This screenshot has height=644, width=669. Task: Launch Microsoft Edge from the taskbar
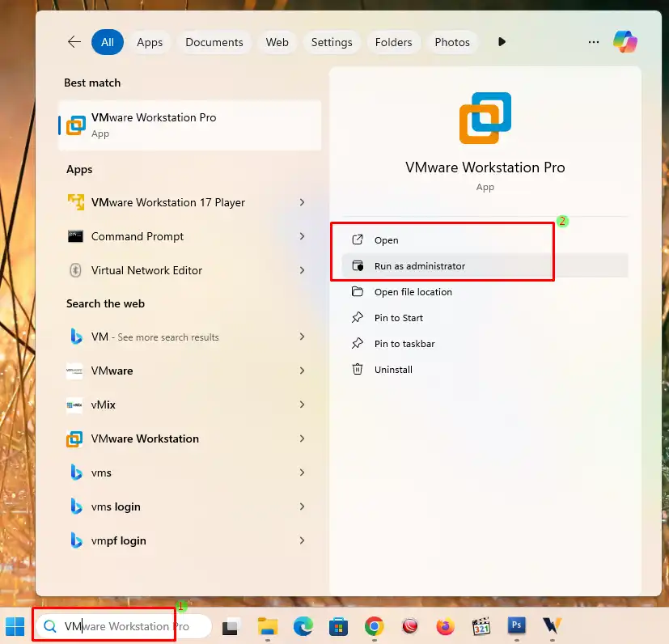pyautogui.click(x=303, y=626)
